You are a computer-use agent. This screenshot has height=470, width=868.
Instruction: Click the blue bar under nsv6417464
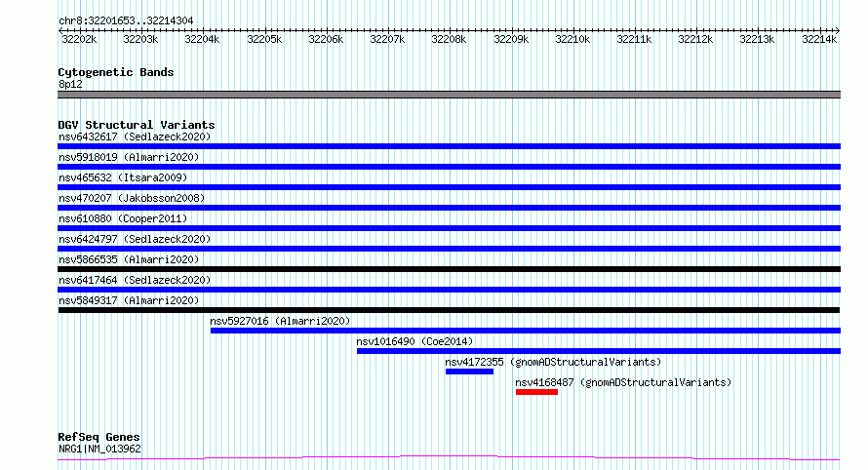[449, 290]
